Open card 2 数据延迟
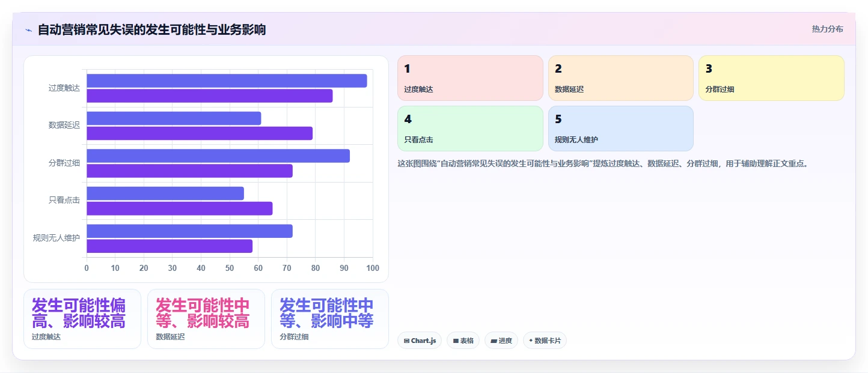 [621, 78]
